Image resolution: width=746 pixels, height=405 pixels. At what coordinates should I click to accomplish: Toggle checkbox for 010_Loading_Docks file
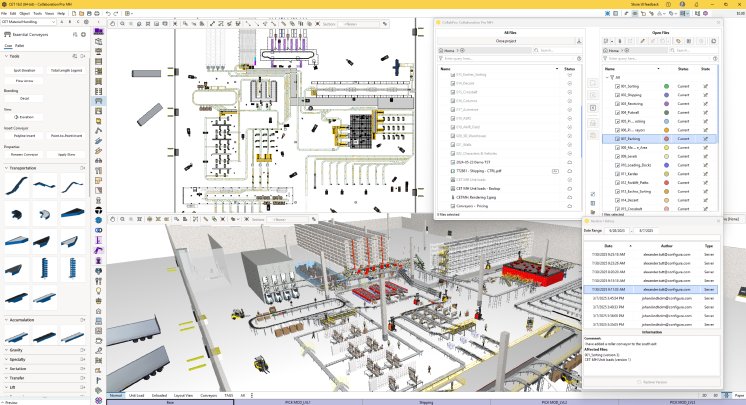coord(618,165)
